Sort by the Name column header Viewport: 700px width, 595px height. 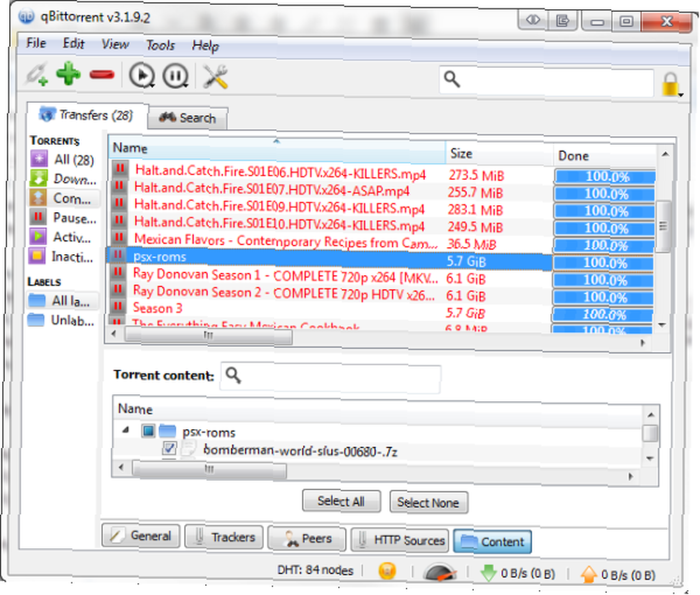tap(276, 150)
